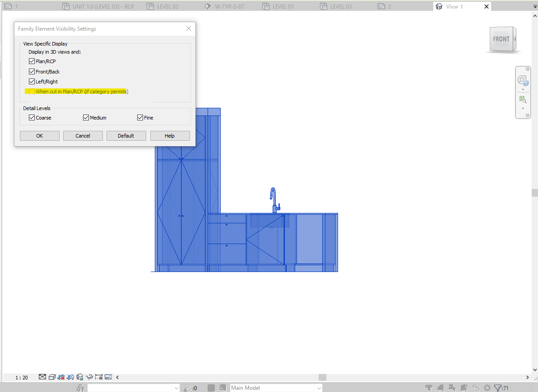Screen dimensions: 538x392
Task: Select the Zoom Region tool on navigation bar
Action: (523, 100)
